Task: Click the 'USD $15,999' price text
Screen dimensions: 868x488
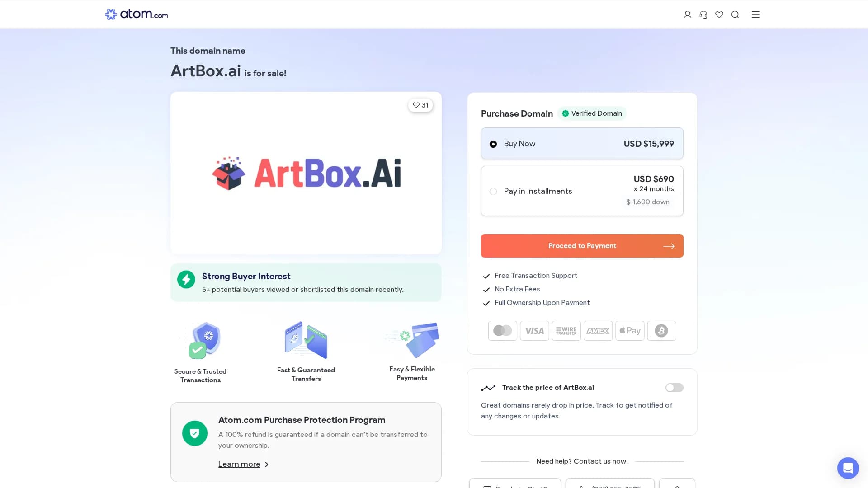Action: tap(649, 144)
